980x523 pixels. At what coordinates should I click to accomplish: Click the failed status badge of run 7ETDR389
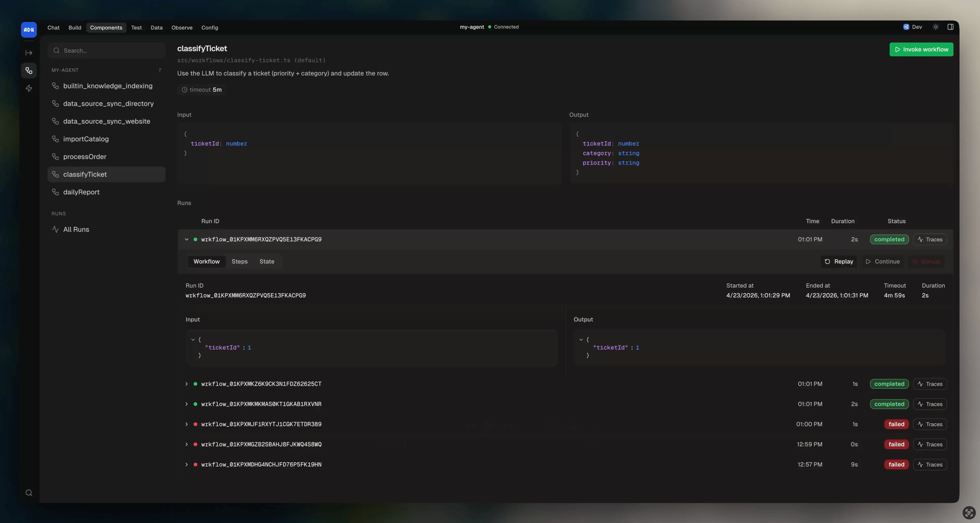coord(896,424)
